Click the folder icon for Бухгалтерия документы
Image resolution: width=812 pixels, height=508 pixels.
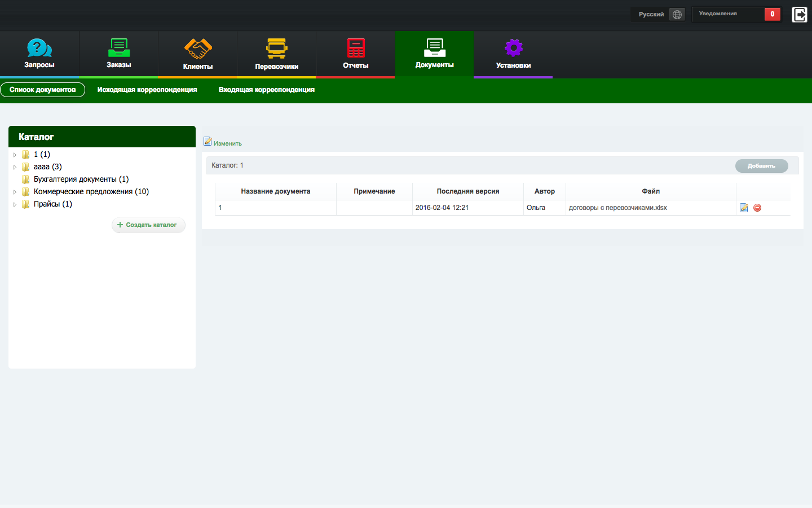click(26, 179)
